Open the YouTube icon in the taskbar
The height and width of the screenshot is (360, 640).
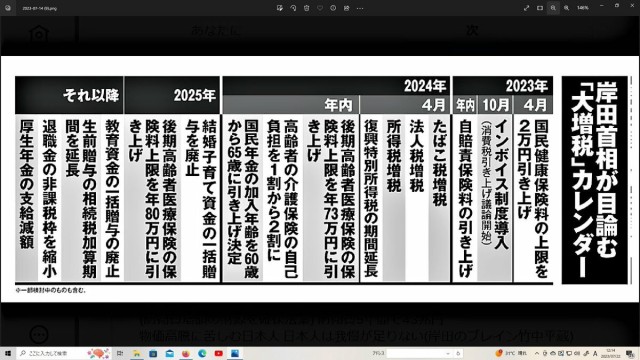pyautogui.click(x=219, y=353)
